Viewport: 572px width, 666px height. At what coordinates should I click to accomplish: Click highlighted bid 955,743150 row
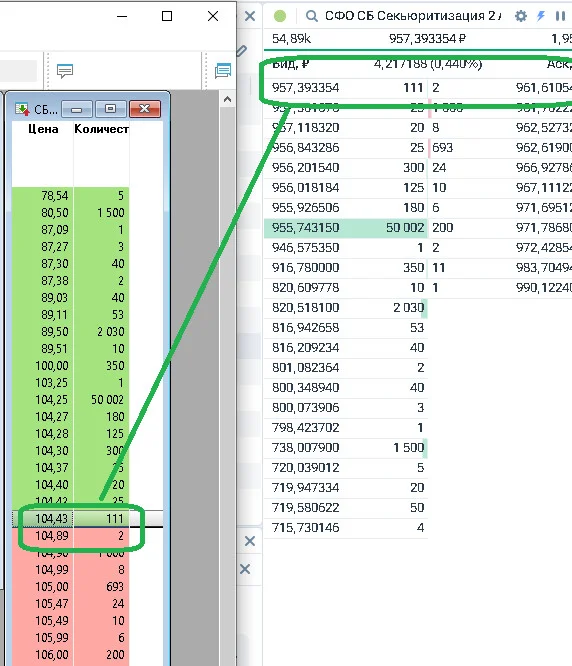coord(345,228)
